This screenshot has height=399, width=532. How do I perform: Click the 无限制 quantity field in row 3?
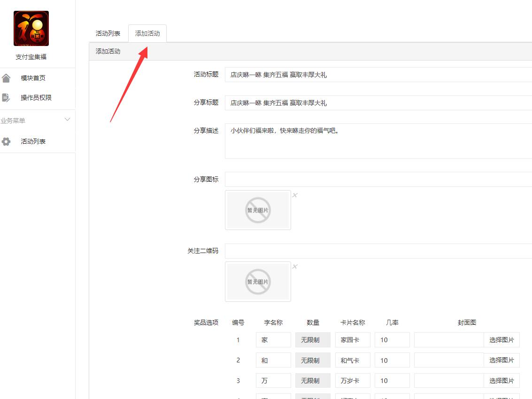pos(313,381)
